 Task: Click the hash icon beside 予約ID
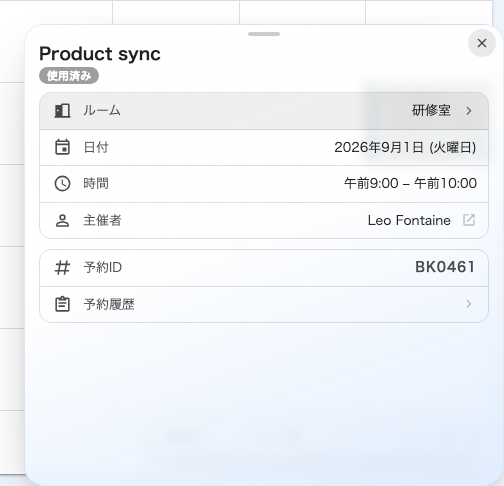(62, 268)
